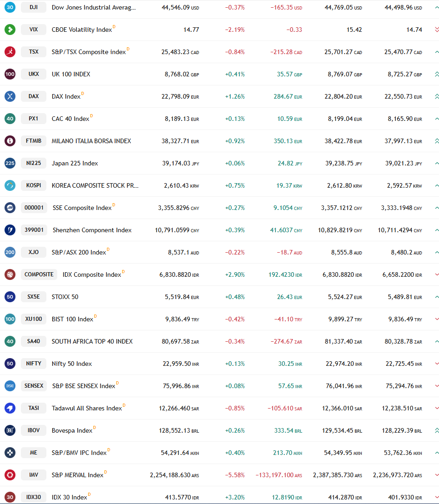439x504 pixels.
Task: Click UKX row green double-up rating arrow
Action: coord(437,74)
